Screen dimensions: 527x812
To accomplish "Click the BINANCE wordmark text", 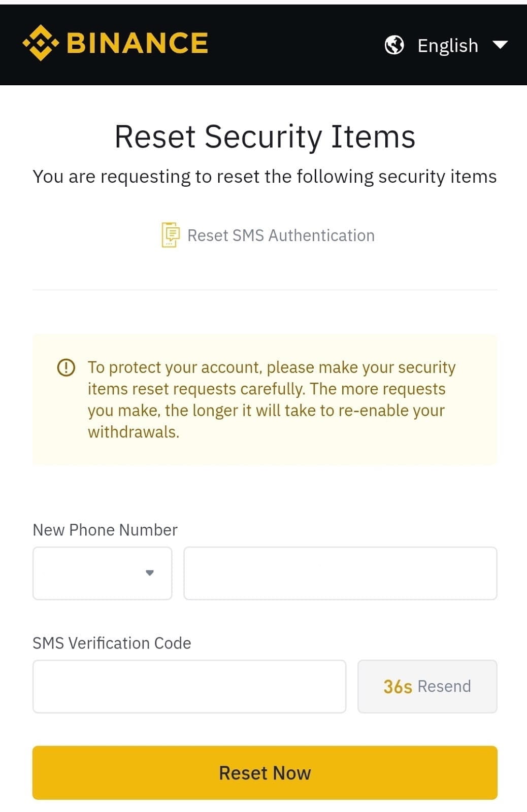I will click(x=138, y=43).
